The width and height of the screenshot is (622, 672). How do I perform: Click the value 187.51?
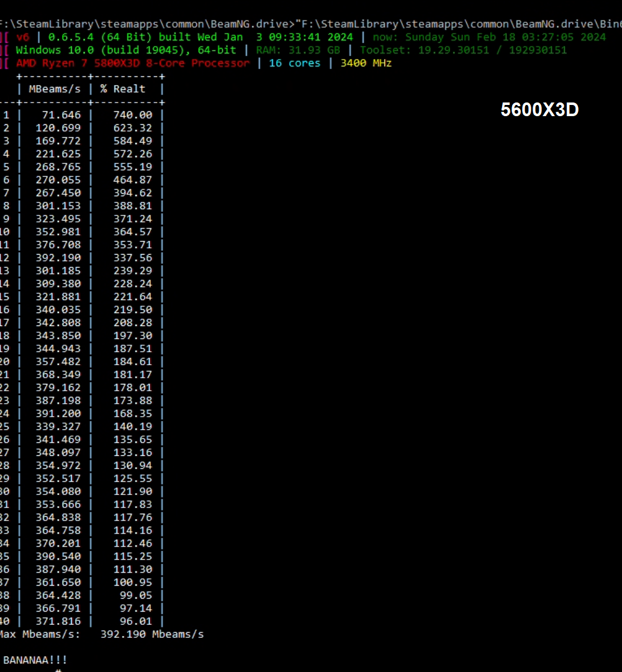coord(133,348)
